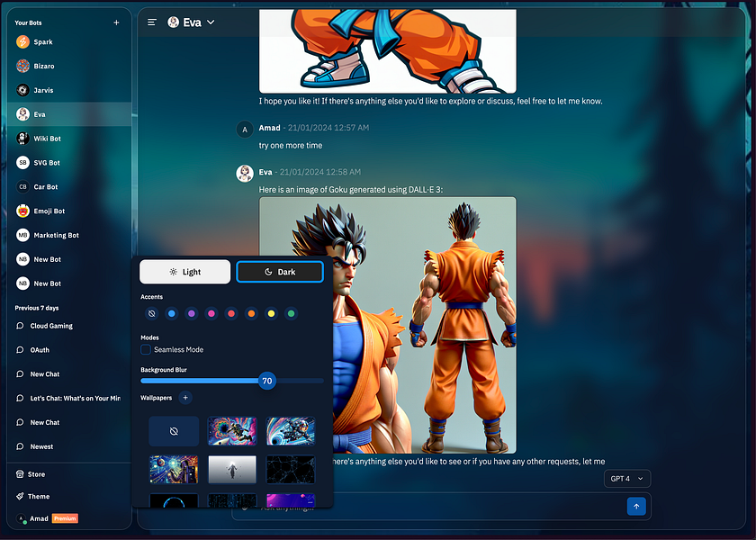Image resolution: width=756 pixels, height=540 pixels.
Task: Select no accent color option
Action: pos(151,314)
